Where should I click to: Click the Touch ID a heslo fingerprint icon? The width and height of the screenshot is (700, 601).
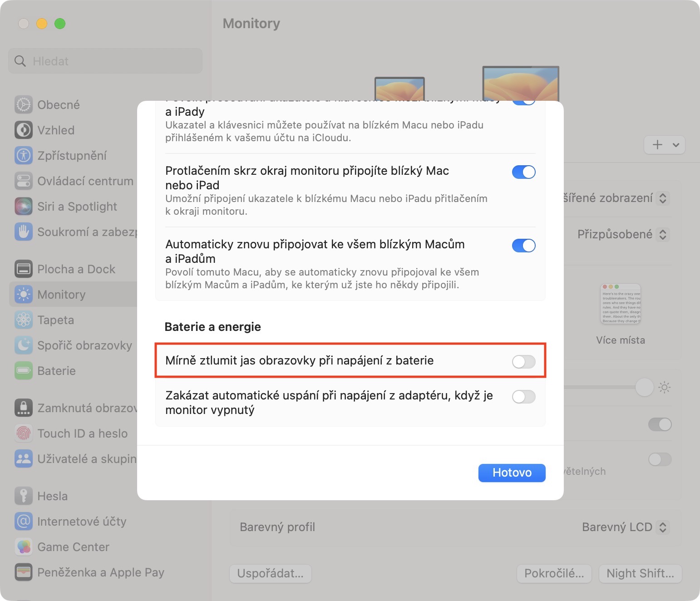(x=24, y=434)
